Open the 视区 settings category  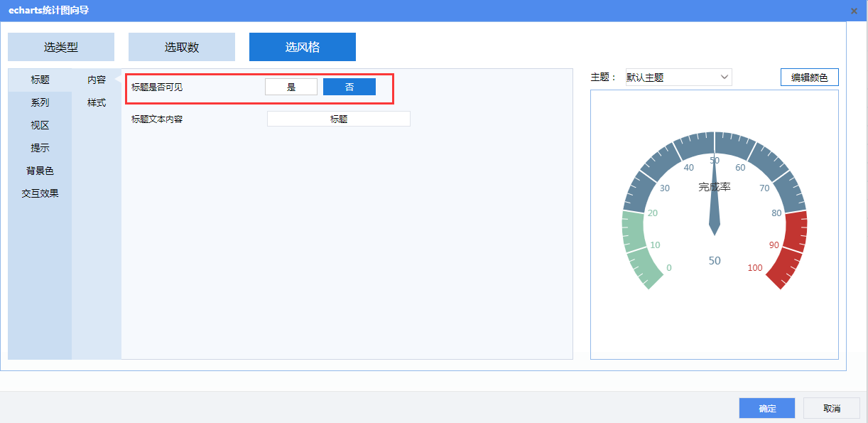[40, 125]
